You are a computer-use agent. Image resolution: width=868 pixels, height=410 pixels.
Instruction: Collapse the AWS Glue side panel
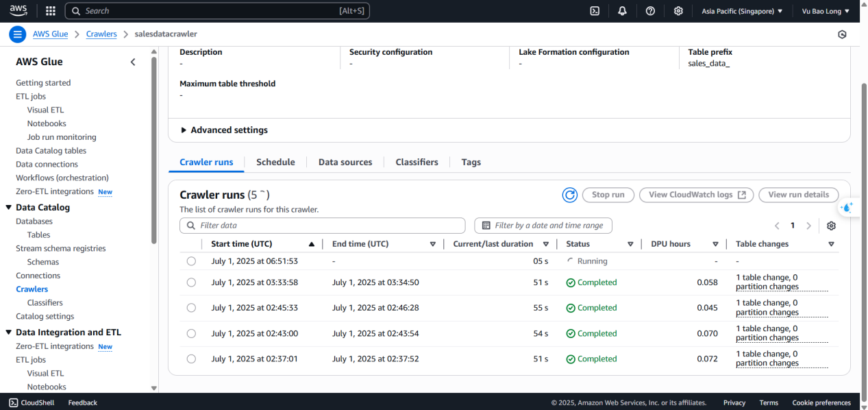tap(133, 62)
